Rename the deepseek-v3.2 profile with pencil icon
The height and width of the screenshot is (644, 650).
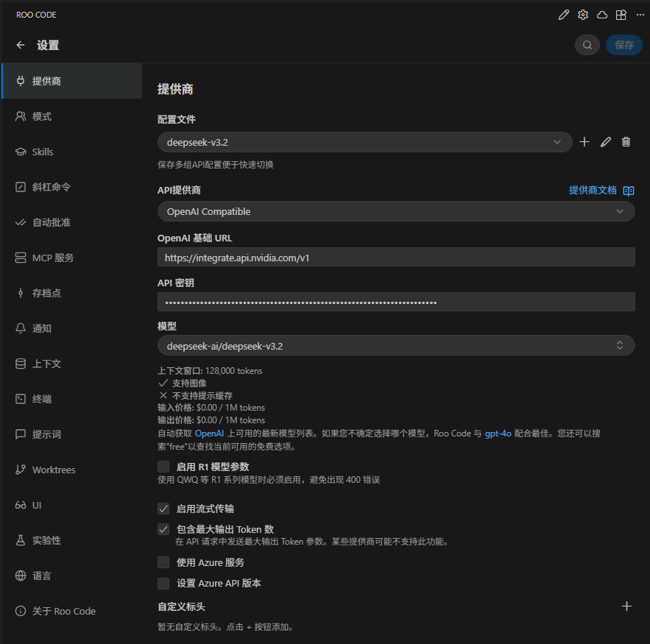pyautogui.click(x=605, y=142)
